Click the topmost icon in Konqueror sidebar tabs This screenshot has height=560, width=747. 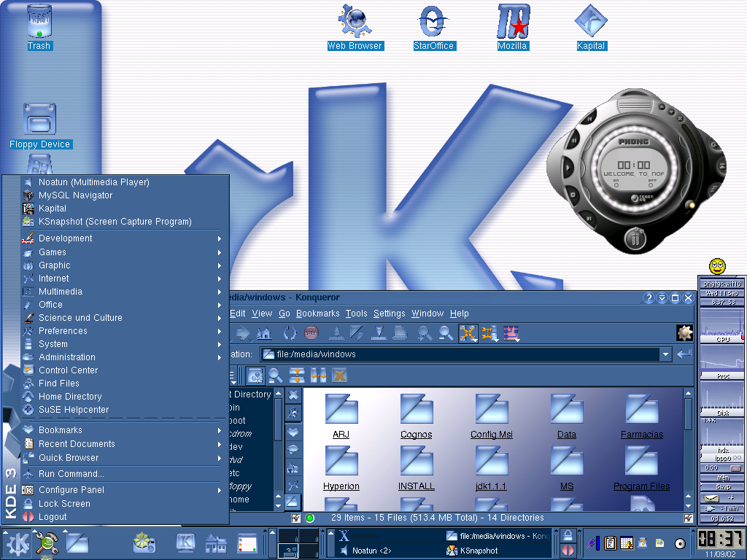[293, 395]
